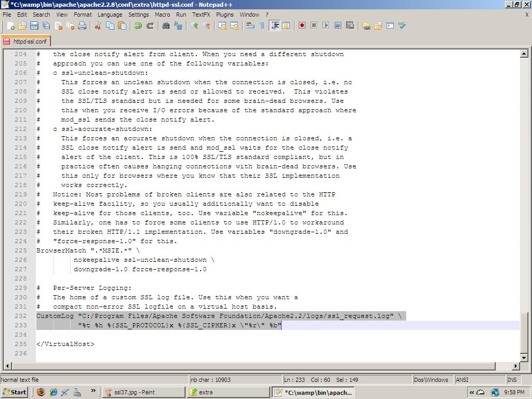Switch to the ssl37.jpg Paint taskbar button

(x=143, y=392)
